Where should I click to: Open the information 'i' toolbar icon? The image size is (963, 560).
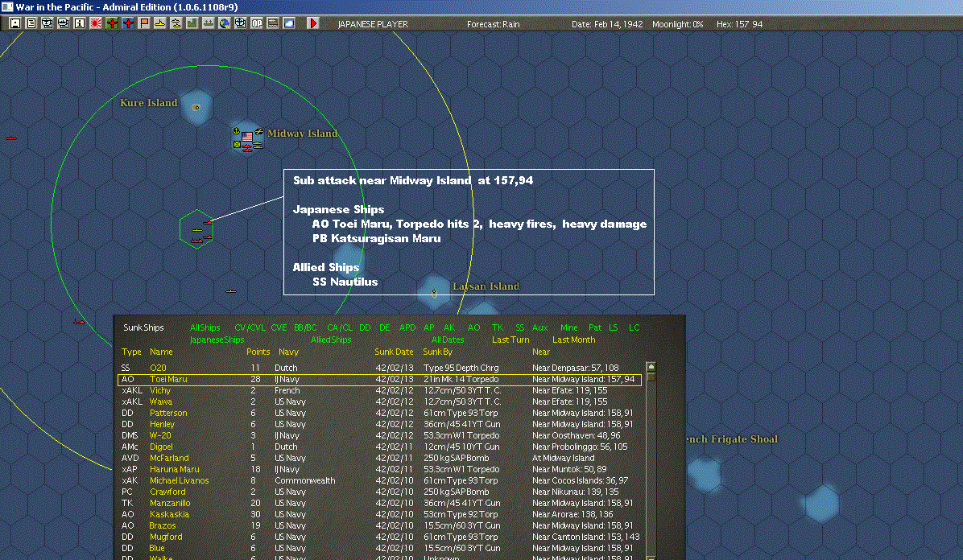coord(79,23)
